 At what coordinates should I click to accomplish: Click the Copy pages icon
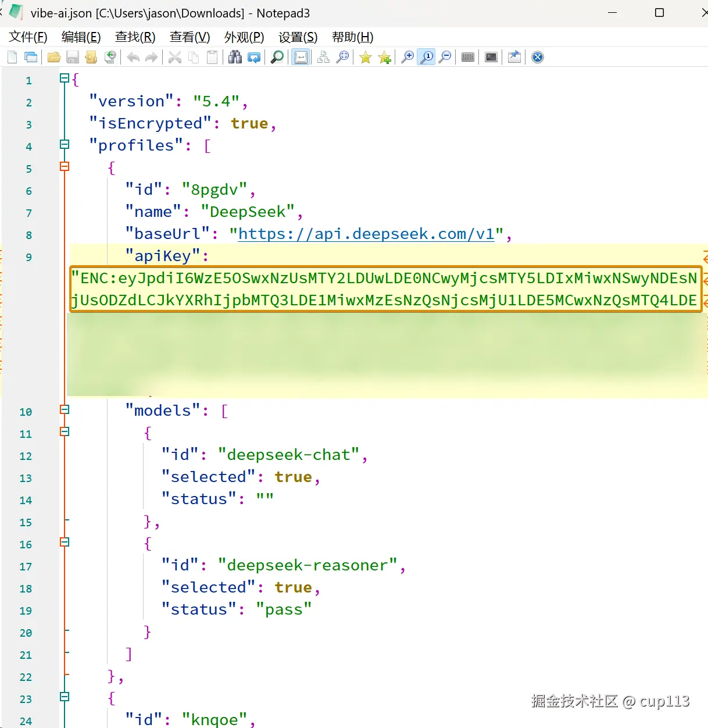(194, 57)
